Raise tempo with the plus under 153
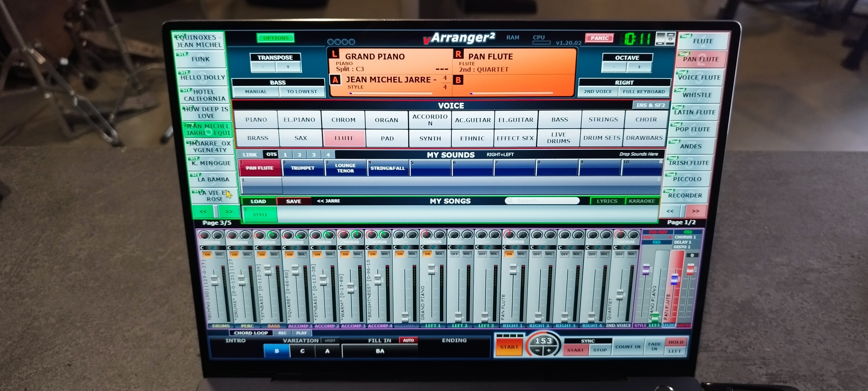The height and width of the screenshot is (391, 868). pyautogui.click(x=549, y=351)
